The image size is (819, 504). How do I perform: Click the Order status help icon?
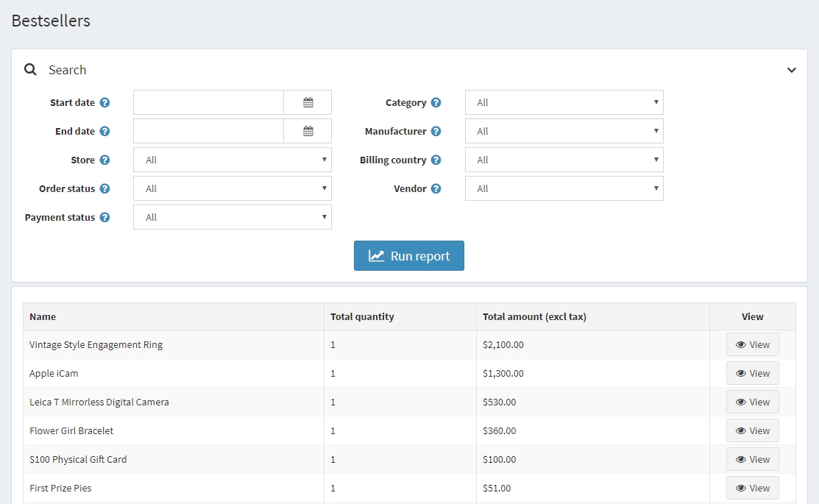pyautogui.click(x=104, y=189)
